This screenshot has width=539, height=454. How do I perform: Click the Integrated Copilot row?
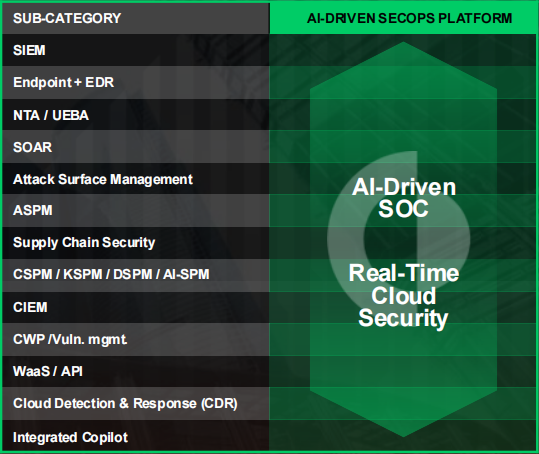(136, 435)
